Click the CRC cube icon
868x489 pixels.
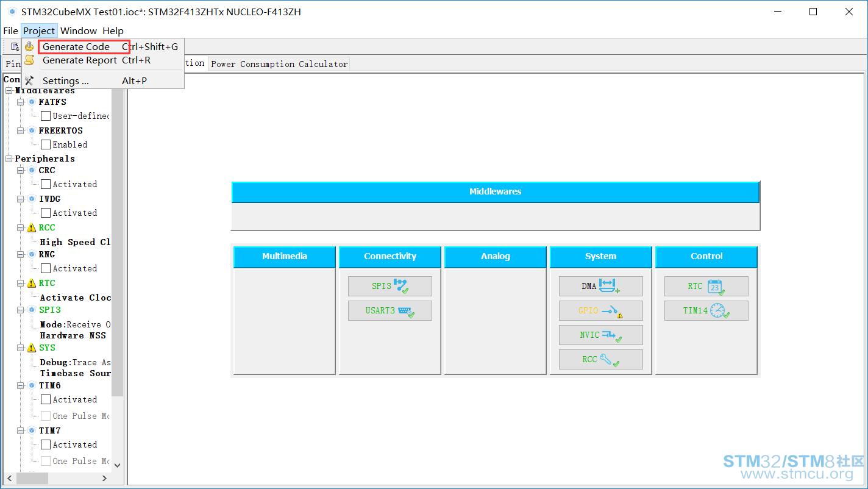(x=32, y=170)
